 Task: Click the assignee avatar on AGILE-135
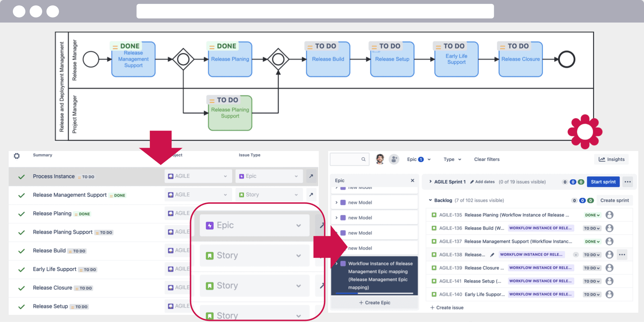tap(609, 215)
